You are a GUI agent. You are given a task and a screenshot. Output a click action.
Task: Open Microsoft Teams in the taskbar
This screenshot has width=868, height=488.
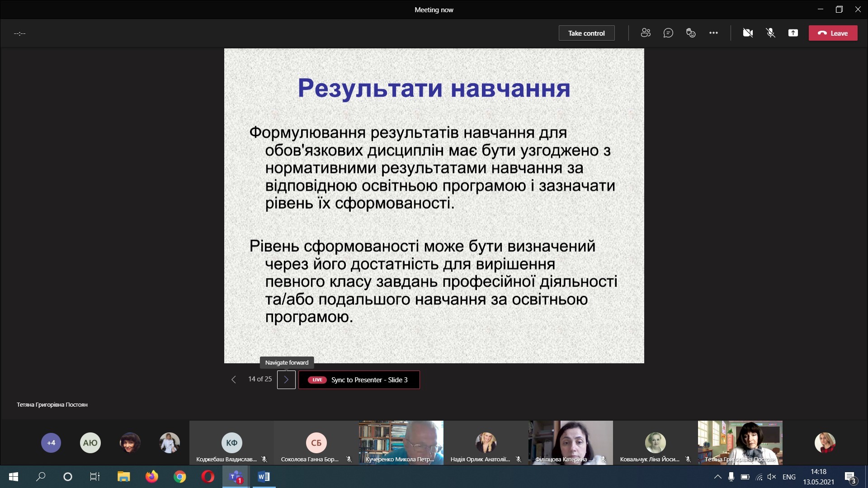coord(236,477)
